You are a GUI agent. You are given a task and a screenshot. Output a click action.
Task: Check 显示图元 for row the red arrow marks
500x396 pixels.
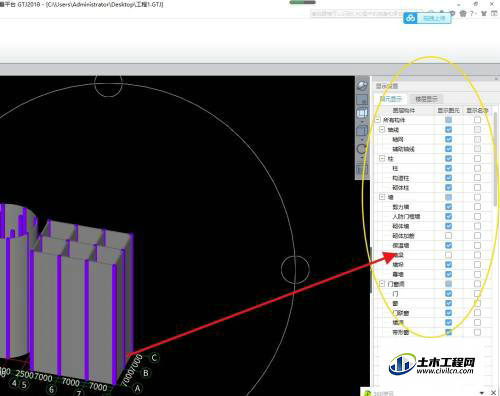[x=448, y=255]
